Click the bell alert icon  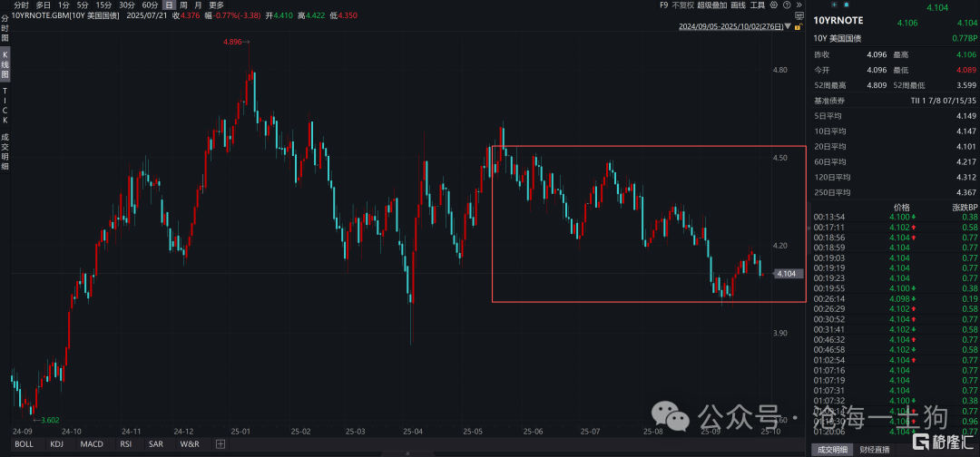click(x=847, y=5)
